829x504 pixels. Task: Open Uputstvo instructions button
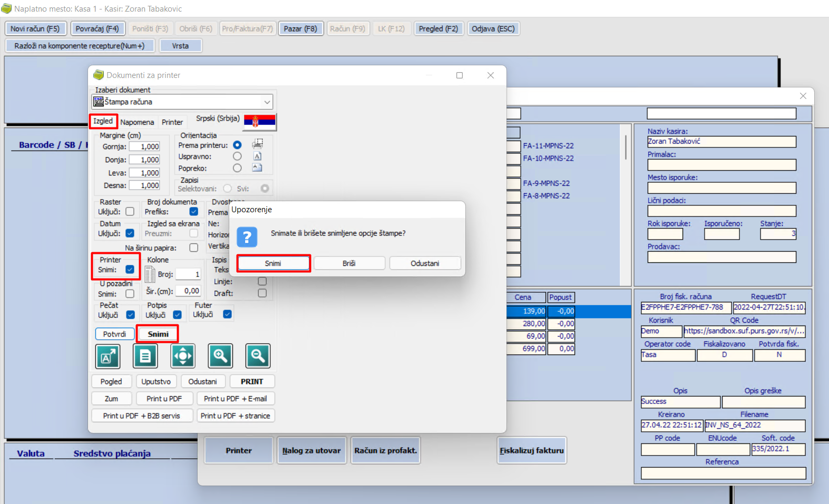pos(156,381)
